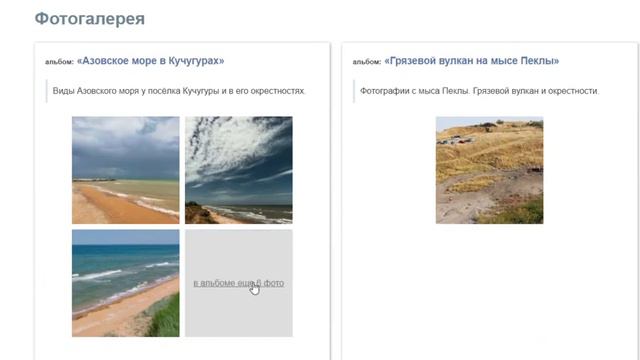Screen dimensions: 640x360
Task: Click the Фотогалерея heading
Action: coord(90,19)
